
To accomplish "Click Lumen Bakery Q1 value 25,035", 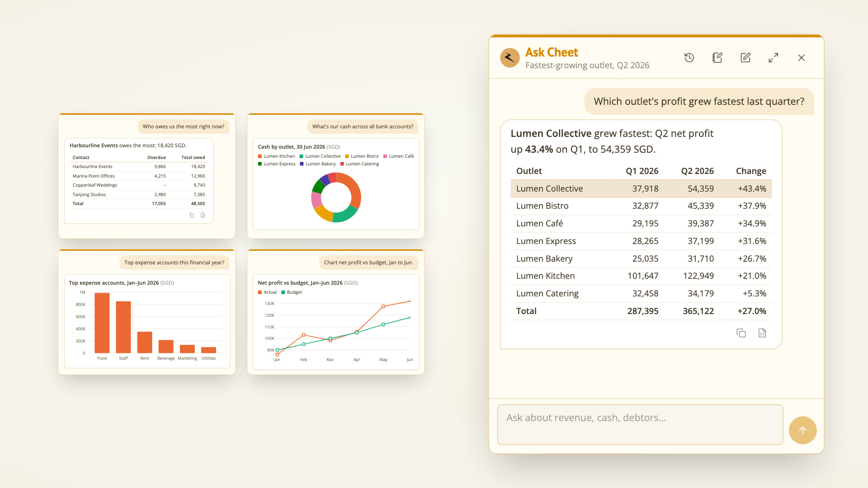I will [645, 258].
